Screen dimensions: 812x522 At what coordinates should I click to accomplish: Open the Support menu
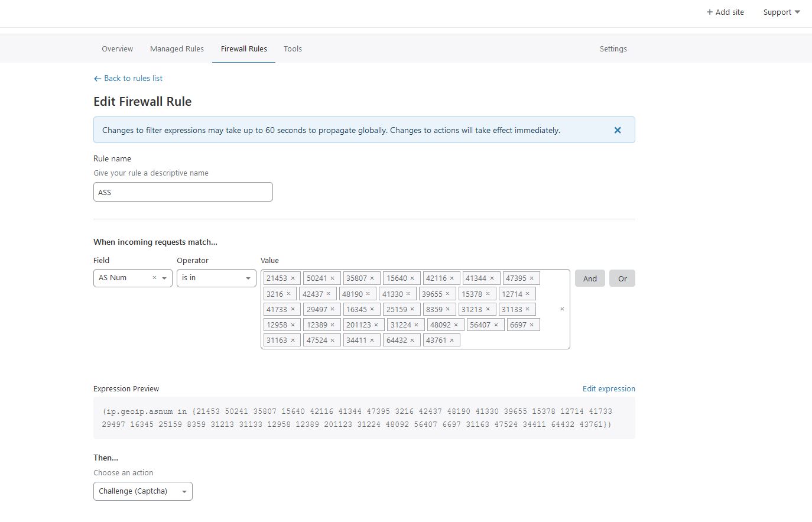pyautogui.click(x=781, y=12)
